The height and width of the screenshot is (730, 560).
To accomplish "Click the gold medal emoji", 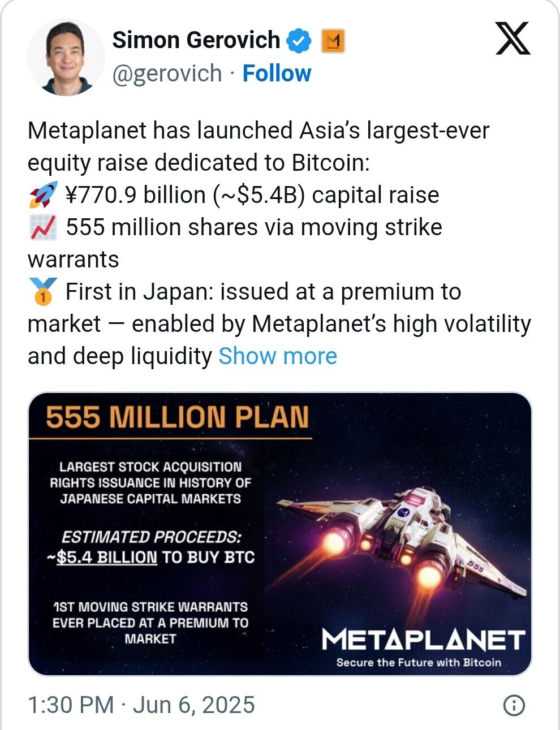I will click(43, 292).
